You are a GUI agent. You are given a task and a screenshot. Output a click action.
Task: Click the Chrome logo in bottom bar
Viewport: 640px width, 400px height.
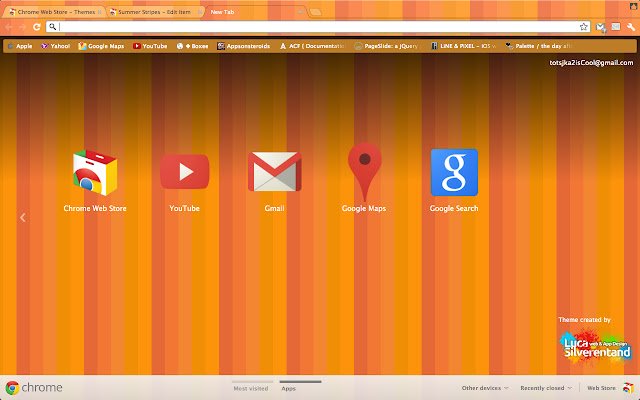12,388
